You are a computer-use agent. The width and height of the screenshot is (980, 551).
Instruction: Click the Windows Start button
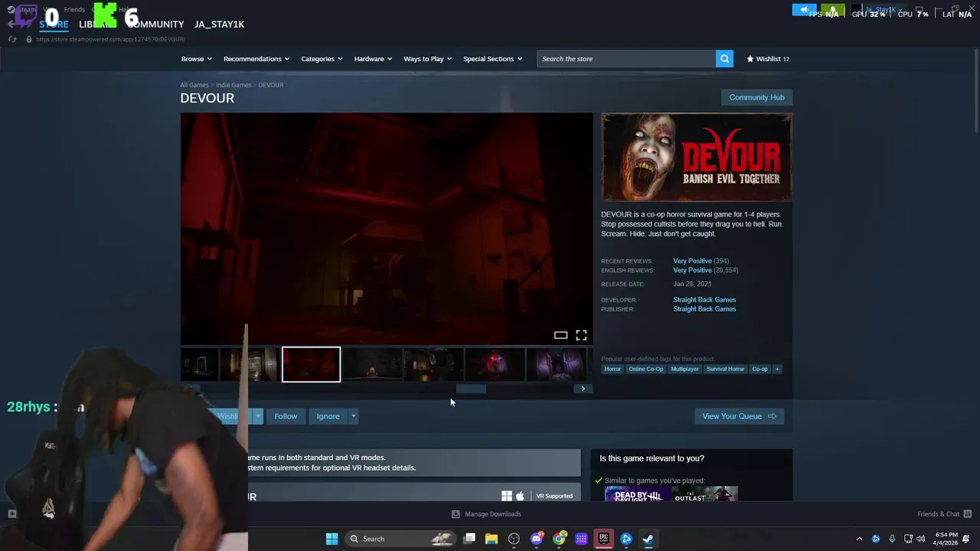(x=332, y=539)
